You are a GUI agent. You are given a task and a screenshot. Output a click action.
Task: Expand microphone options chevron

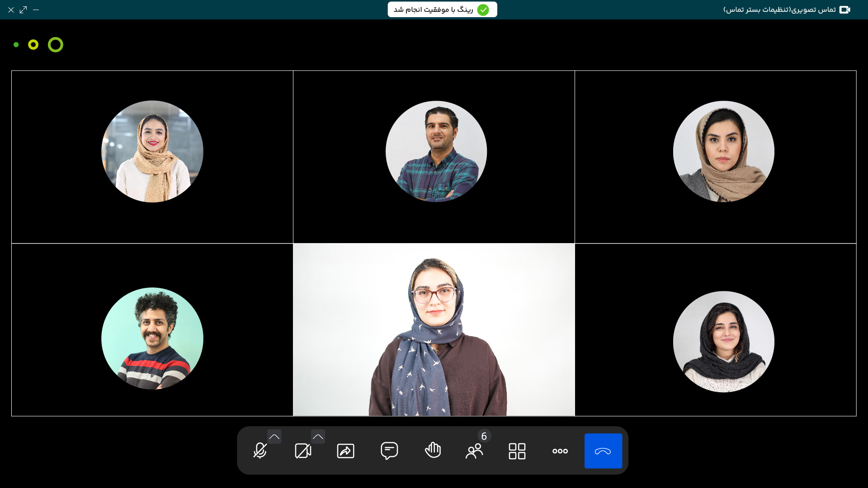tap(274, 436)
